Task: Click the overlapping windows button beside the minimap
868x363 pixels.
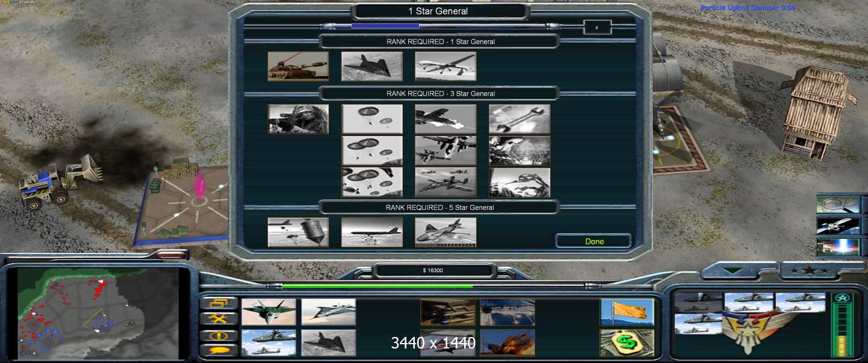Action: point(219,303)
